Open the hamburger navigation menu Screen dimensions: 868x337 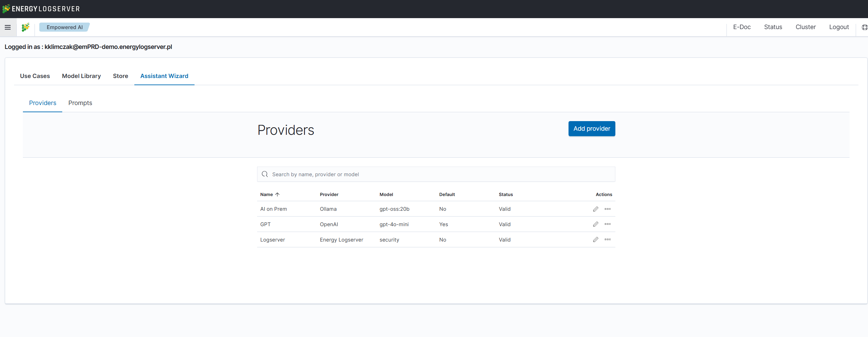(x=8, y=27)
